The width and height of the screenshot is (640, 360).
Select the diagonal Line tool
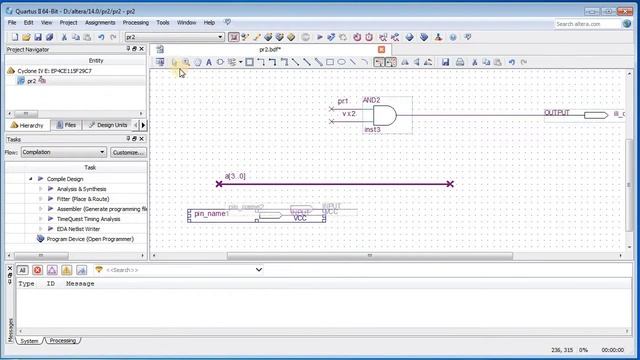point(353,62)
